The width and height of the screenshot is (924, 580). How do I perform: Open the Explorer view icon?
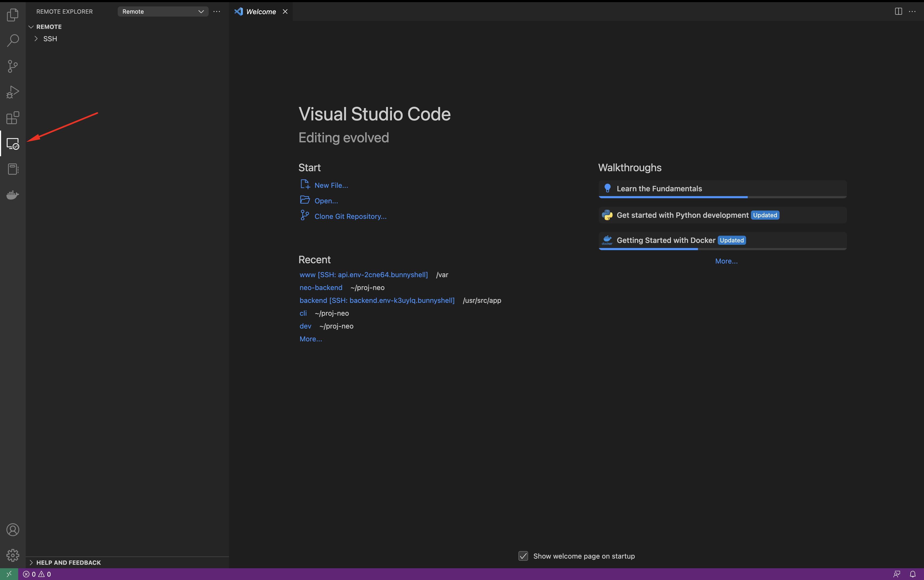pyautogui.click(x=13, y=15)
